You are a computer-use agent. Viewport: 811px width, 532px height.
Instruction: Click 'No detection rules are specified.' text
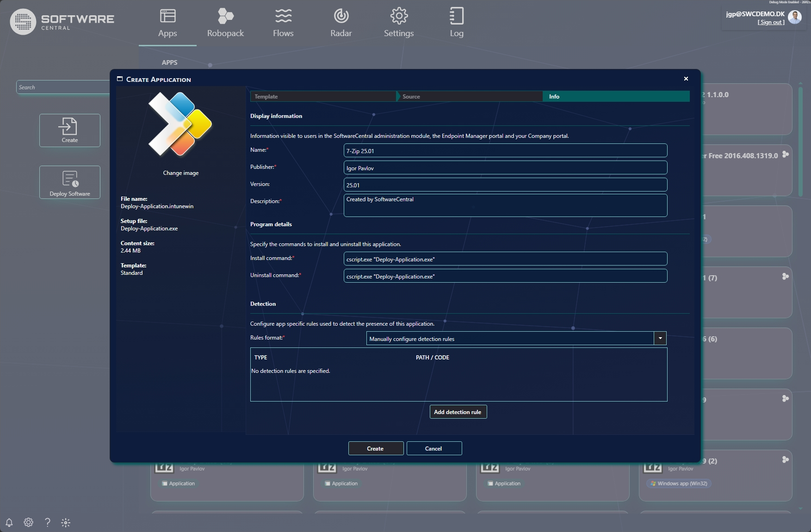291,371
